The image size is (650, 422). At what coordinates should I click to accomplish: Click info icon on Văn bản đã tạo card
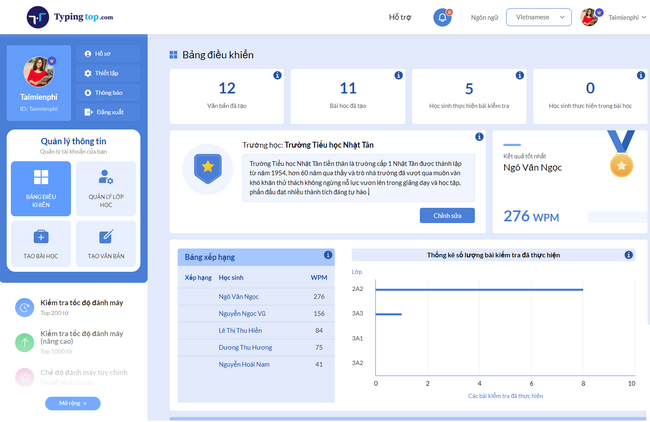tap(277, 75)
